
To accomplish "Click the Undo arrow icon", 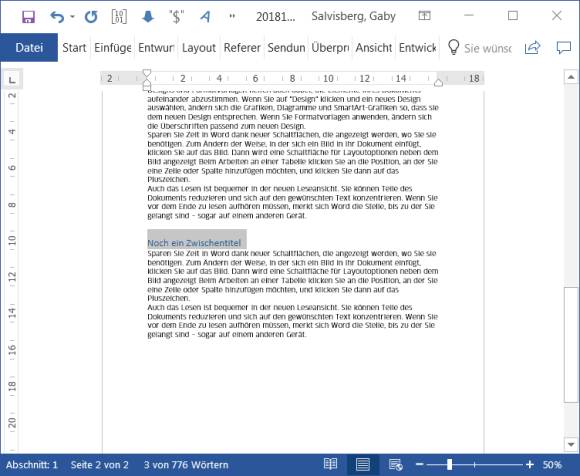I will [x=57, y=17].
